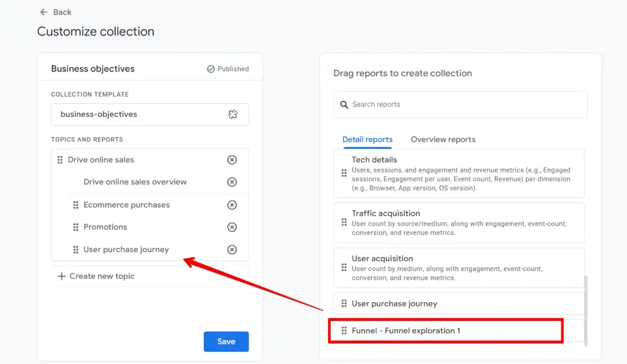Click the magnifier icon in Search reports
The image size is (627, 364).
[x=344, y=105]
